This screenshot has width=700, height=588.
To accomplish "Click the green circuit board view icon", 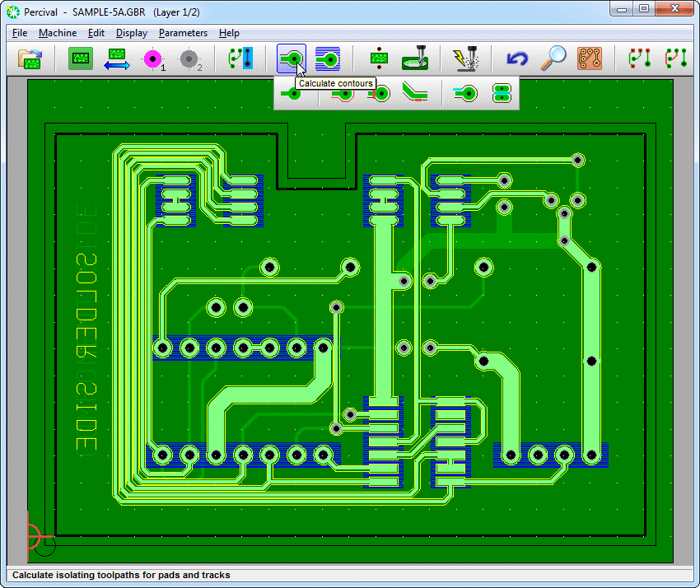I will click(81, 59).
